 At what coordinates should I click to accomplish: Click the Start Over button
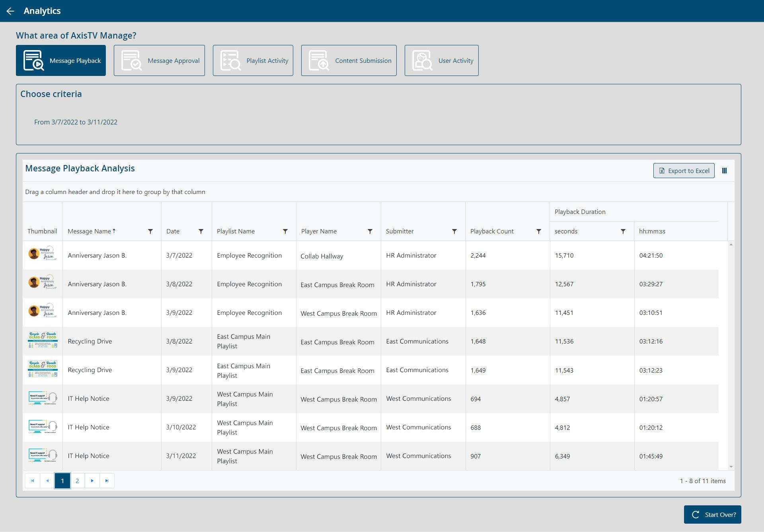click(x=712, y=515)
